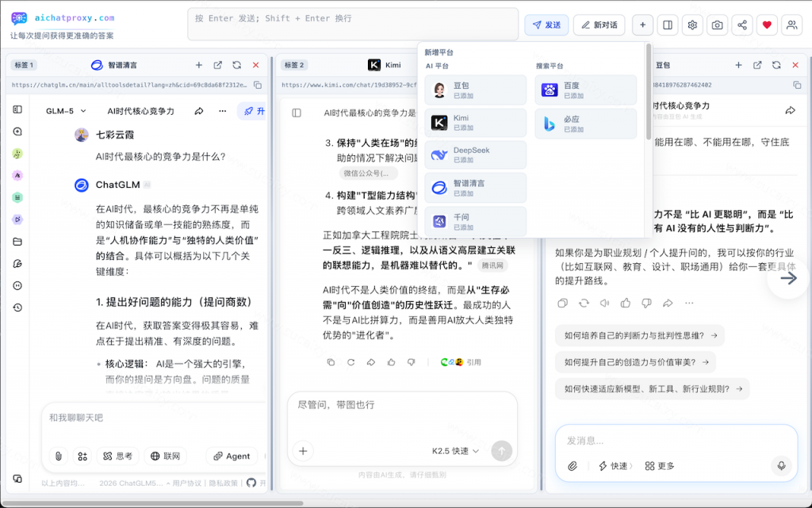Viewport: 812px width, 508px height.
Task: Select 豆包 in the AI platform list
Action: [x=476, y=90]
